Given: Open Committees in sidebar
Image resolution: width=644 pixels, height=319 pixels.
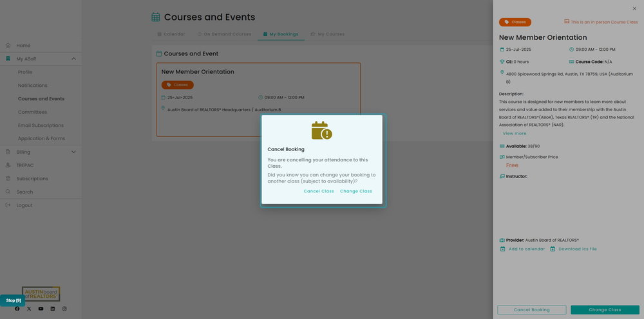Looking at the screenshot, I should 32,112.
